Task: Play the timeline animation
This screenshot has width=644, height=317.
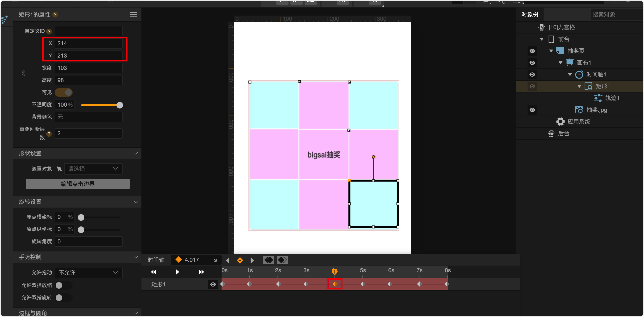Action: coord(177,272)
